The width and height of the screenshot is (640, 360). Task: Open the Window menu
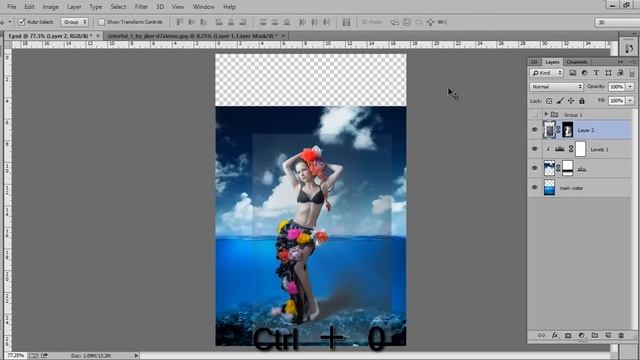[x=204, y=7]
